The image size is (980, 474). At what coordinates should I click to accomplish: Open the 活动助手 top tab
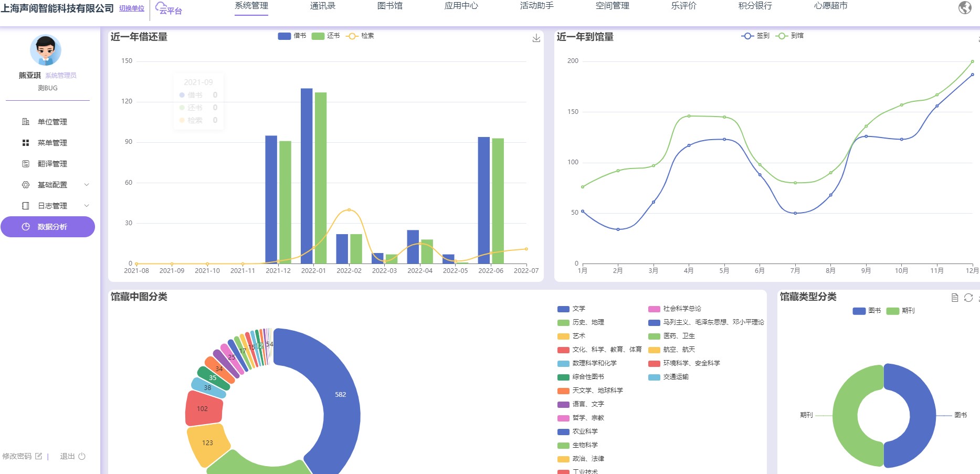537,6
